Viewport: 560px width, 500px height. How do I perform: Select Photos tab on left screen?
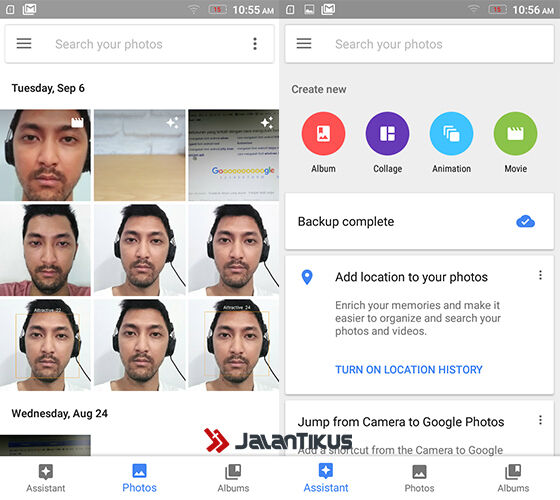click(x=139, y=478)
